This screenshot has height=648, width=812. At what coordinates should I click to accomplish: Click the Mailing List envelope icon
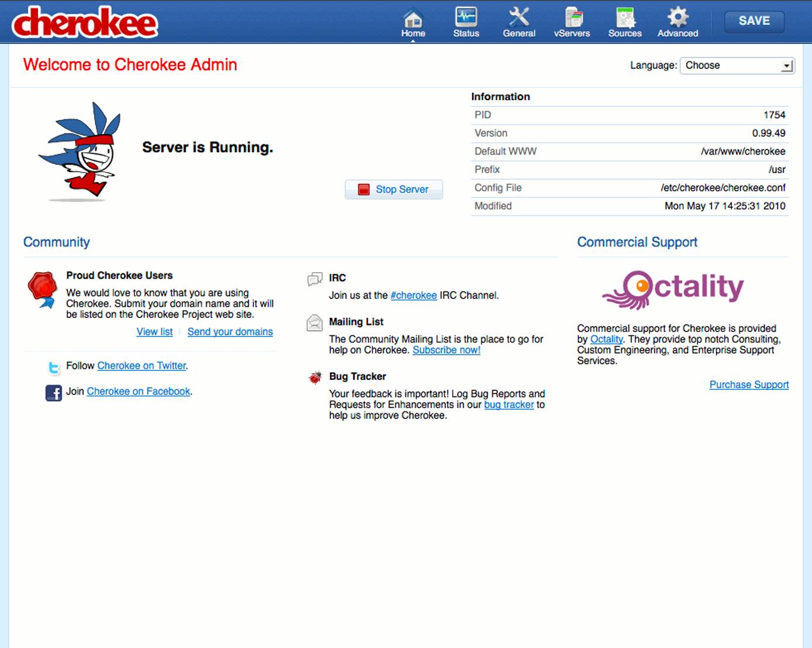pyautogui.click(x=314, y=323)
